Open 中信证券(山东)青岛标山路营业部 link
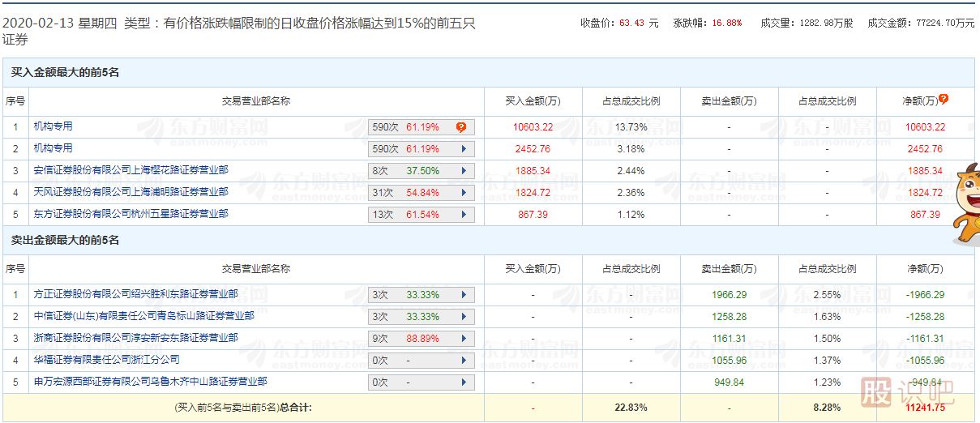This screenshot has height=423, width=980. [143, 316]
